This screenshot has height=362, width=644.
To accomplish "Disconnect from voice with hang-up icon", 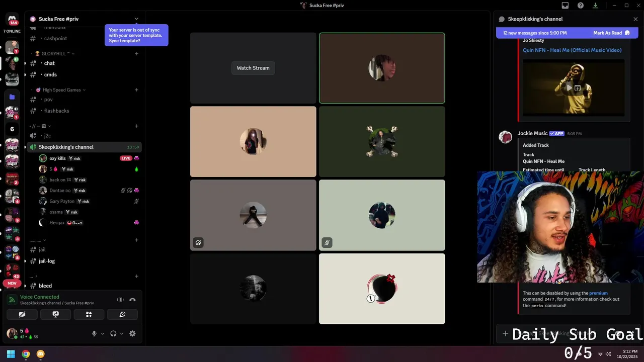I will coord(132,300).
